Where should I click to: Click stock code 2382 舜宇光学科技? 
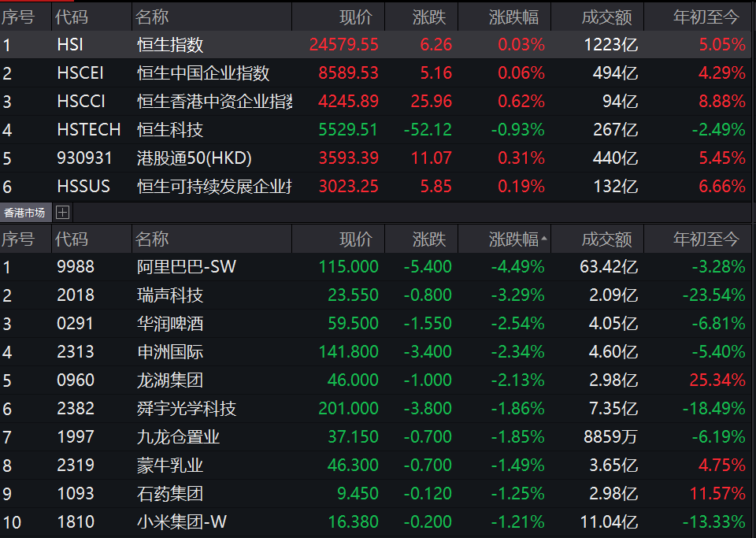76,409
